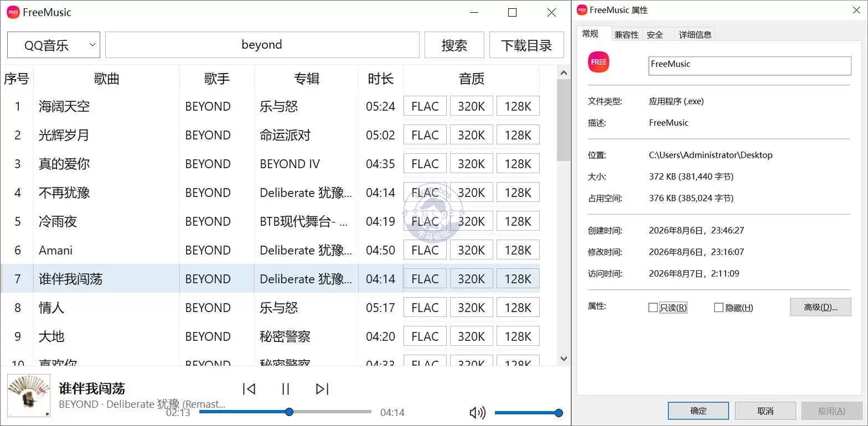Viewport: 868px width, 426px height.
Task: Download 真的爱你 in FLAC quality
Action: pos(425,164)
